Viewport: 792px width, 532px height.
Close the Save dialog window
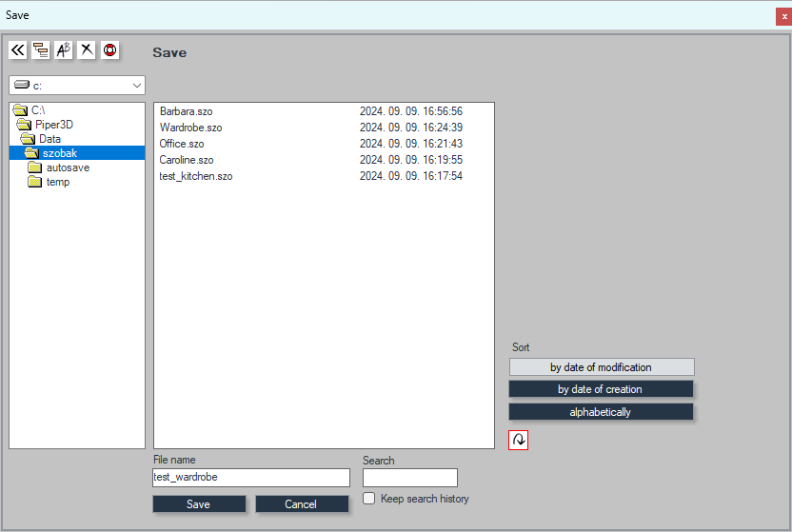click(784, 16)
